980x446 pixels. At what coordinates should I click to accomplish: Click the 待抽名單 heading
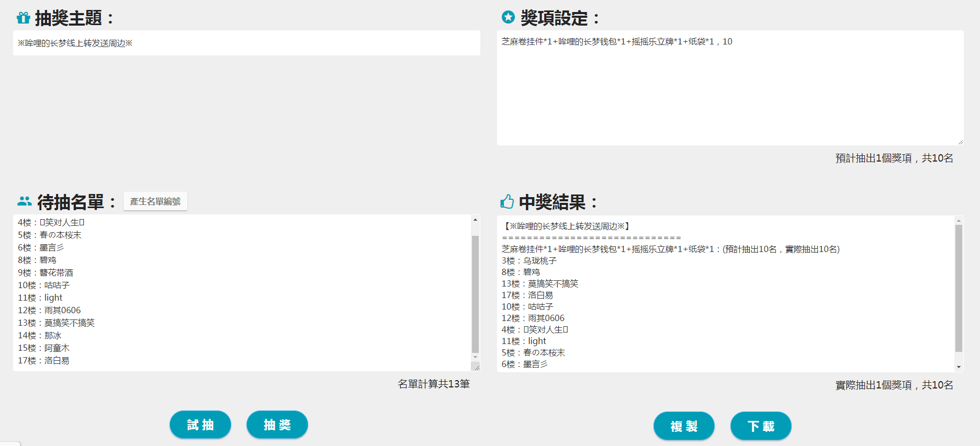76,202
